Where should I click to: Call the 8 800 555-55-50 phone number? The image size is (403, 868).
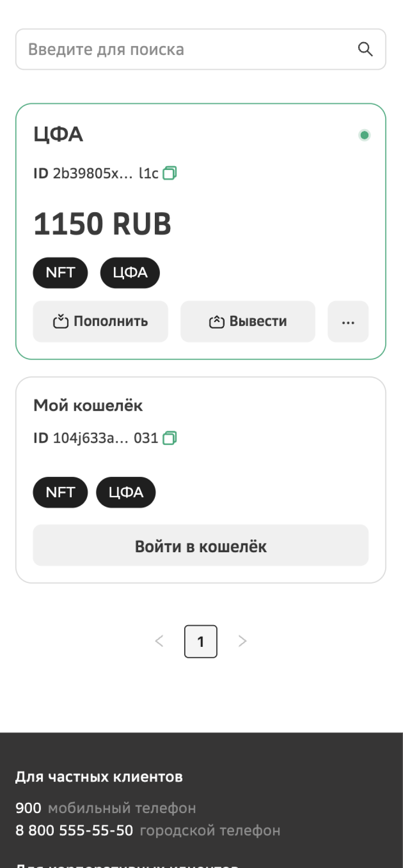tap(74, 830)
